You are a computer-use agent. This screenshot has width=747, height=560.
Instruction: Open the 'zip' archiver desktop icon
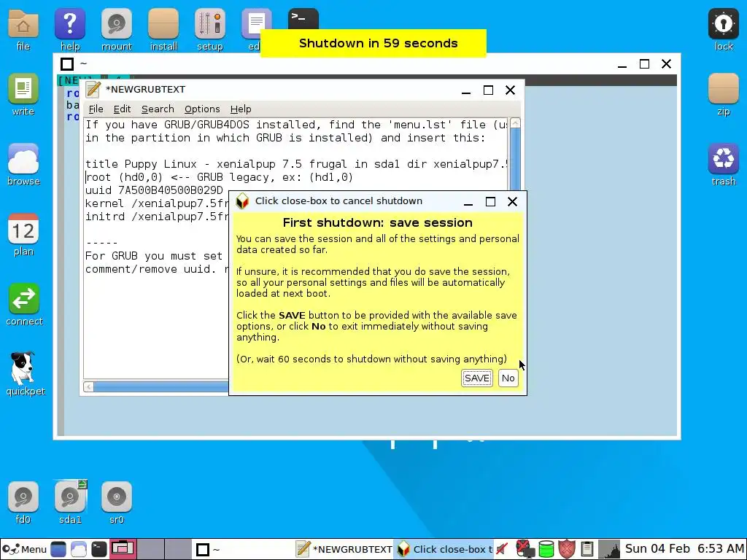click(x=723, y=96)
